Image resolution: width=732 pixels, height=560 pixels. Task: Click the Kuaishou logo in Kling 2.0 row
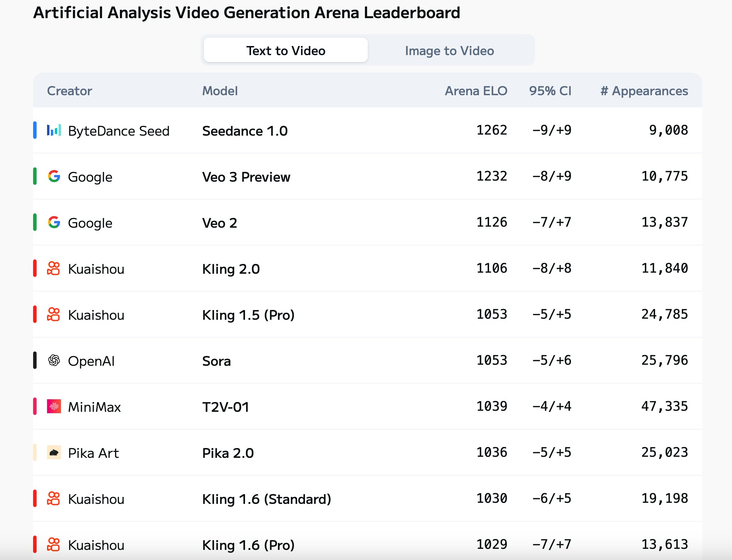click(54, 268)
